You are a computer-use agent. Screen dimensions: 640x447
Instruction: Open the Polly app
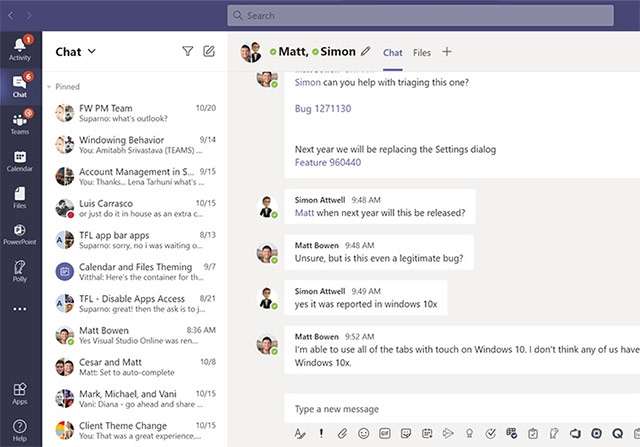(x=20, y=270)
